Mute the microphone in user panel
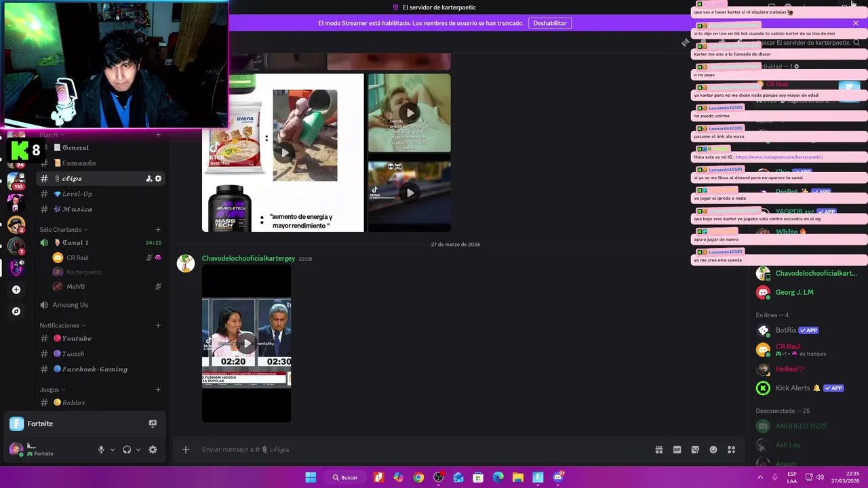 tap(101, 449)
